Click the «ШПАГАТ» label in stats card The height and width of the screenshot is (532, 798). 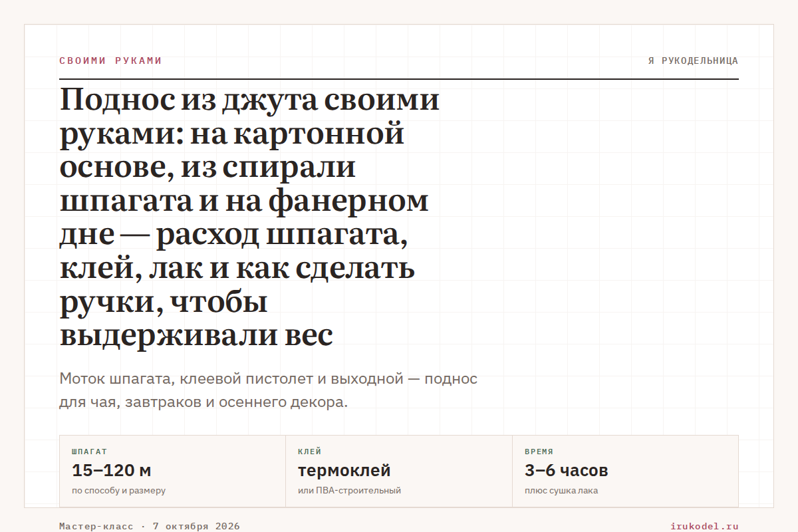89,452
